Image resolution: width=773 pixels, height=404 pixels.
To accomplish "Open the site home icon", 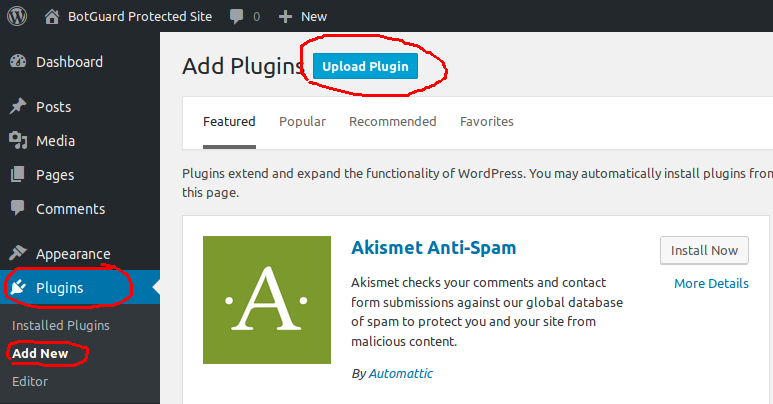I will tap(52, 17).
